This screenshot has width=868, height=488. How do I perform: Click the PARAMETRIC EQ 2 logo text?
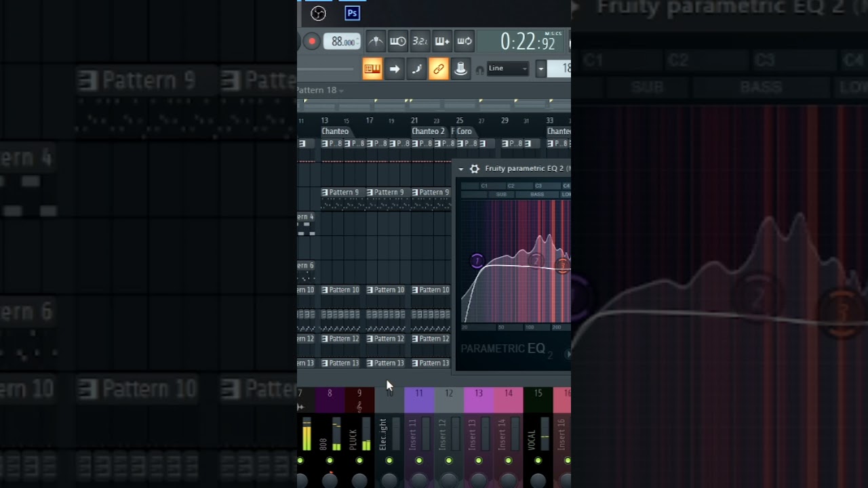pos(507,349)
